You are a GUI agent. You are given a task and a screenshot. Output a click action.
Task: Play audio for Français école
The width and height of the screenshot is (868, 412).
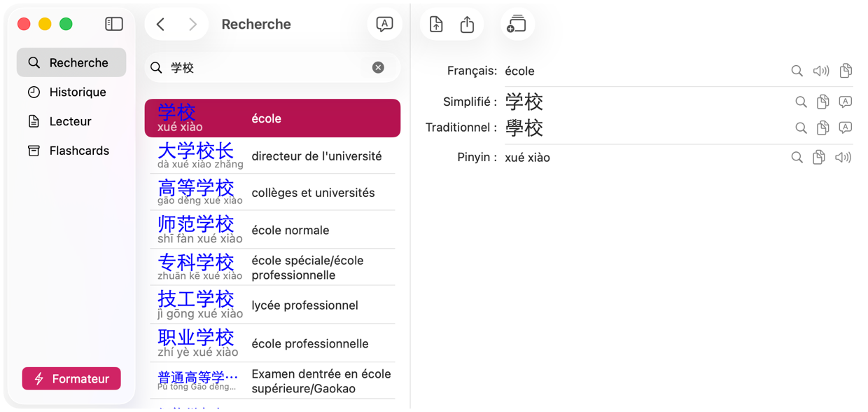[821, 71]
